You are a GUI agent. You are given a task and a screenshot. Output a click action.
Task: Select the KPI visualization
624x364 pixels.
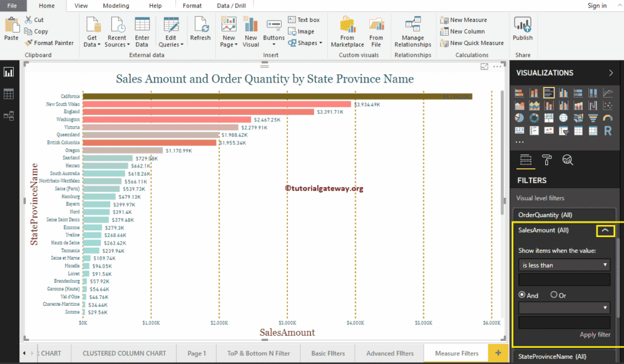tap(549, 131)
